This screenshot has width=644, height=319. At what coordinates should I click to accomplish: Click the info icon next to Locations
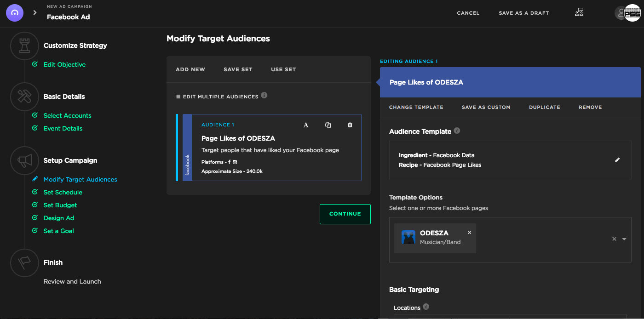[x=426, y=307]
